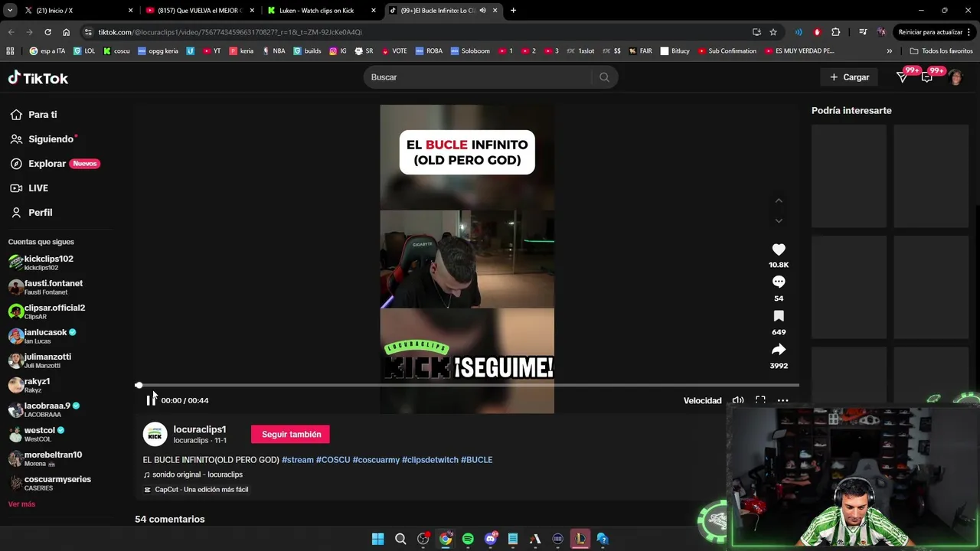
Task: Open Windows taskbar search
Action: click(400, 539)
